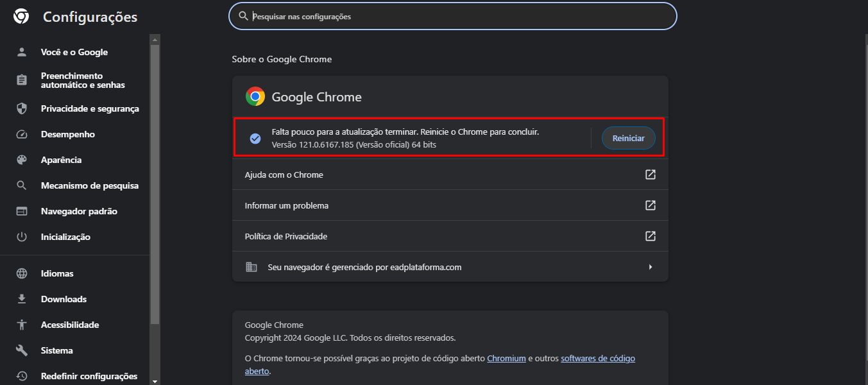
Task: Click external link icon for Informar um problema
Action: [651, 205]
